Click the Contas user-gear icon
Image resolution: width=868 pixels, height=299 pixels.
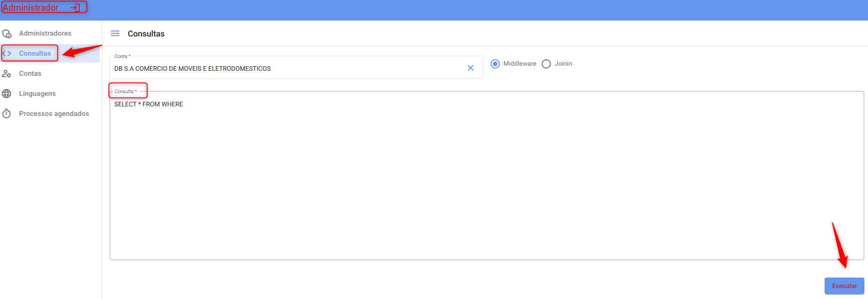(7, 73)
